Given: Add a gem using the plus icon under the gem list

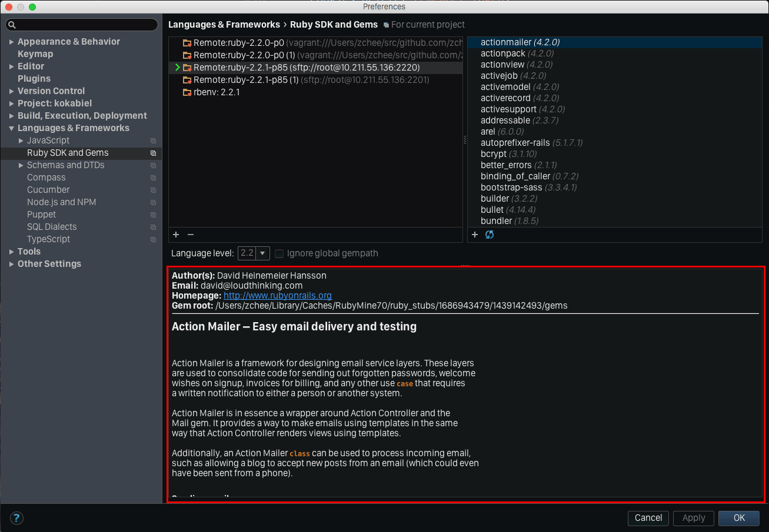Looking at the screenshot, I should (475, 235).
